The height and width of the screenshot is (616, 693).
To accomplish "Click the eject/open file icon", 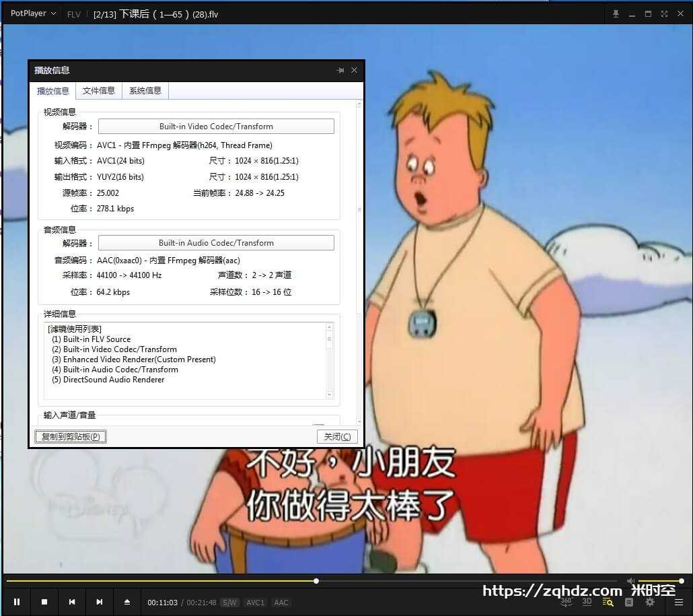I will 127,602.
